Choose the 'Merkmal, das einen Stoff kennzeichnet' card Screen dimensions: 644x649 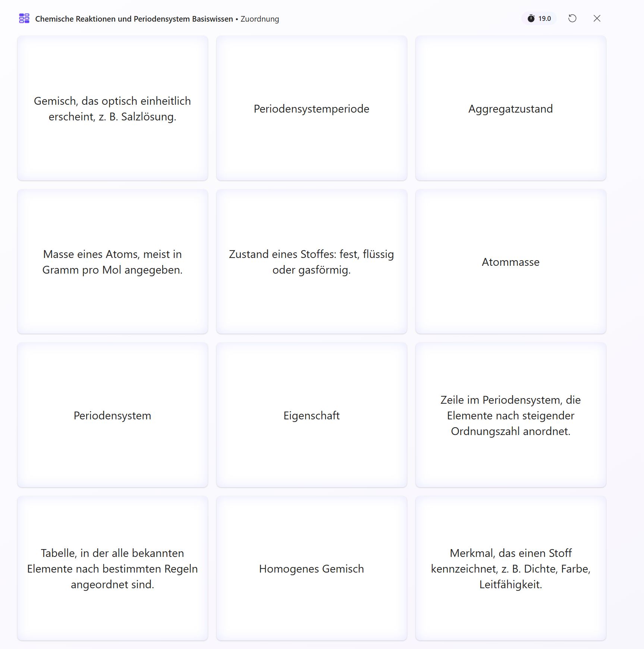click(511, 568)
